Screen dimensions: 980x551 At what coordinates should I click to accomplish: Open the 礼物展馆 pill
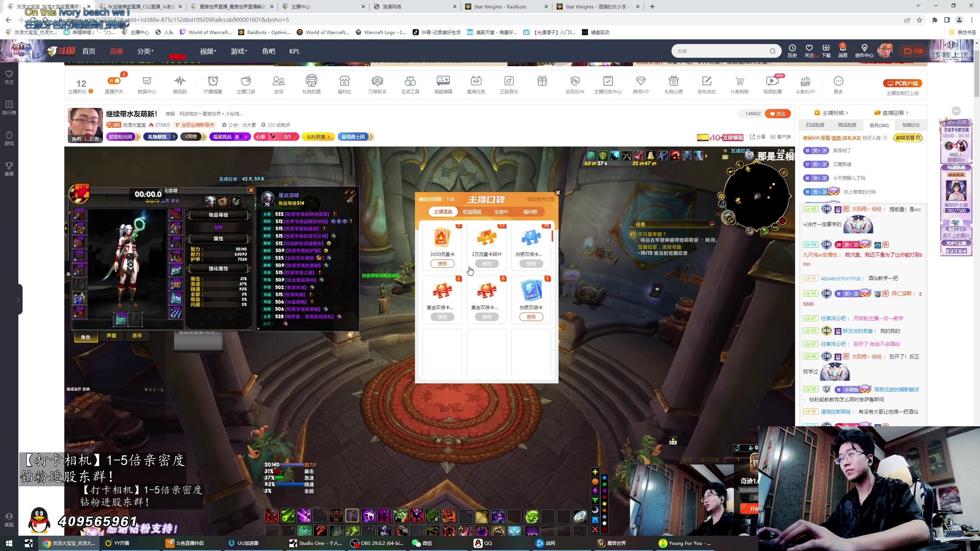[160, 137]
